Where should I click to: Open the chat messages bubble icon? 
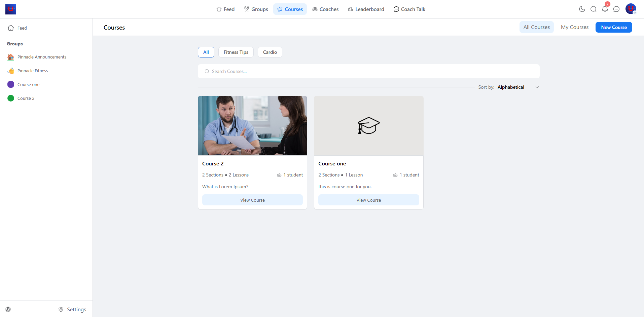click(616, 9)
